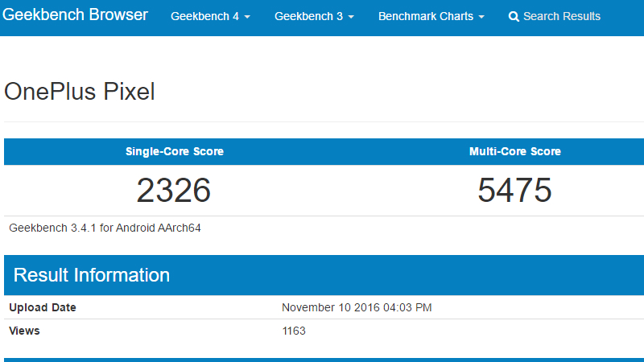Select the single-core score value 2326
The height and width of the screenshot is (362, 644).
point(173,191)
